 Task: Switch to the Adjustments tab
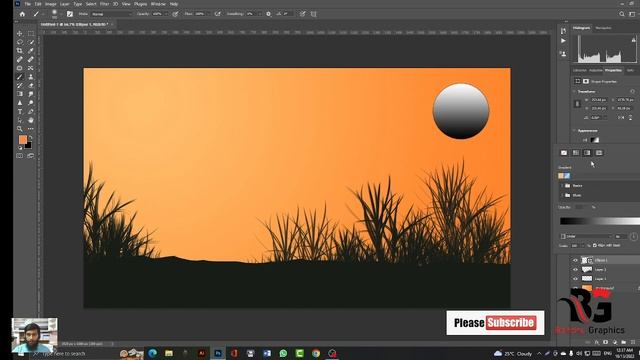596,70
